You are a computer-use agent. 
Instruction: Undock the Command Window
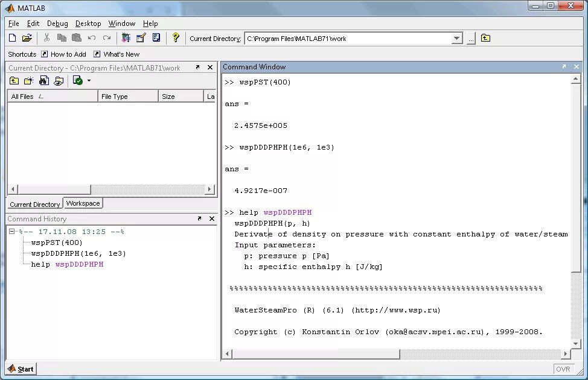coord(564,67)
